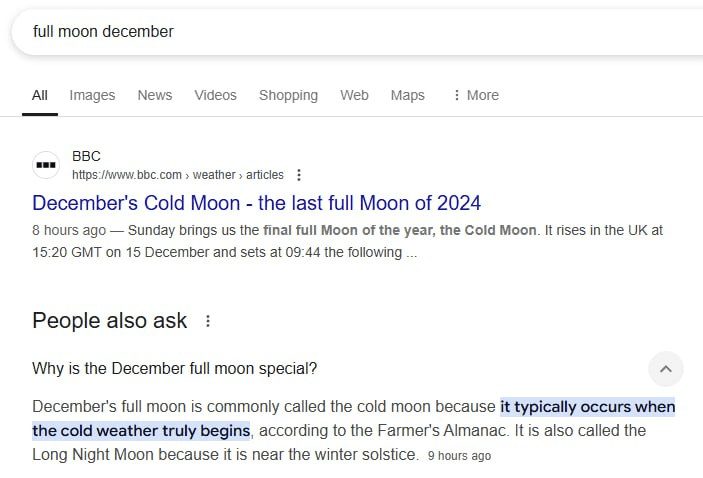Viewport: 703px width, 478px height.
Task: Open the Web results tab
Action: pyautogui.click(x=354, y=95)
